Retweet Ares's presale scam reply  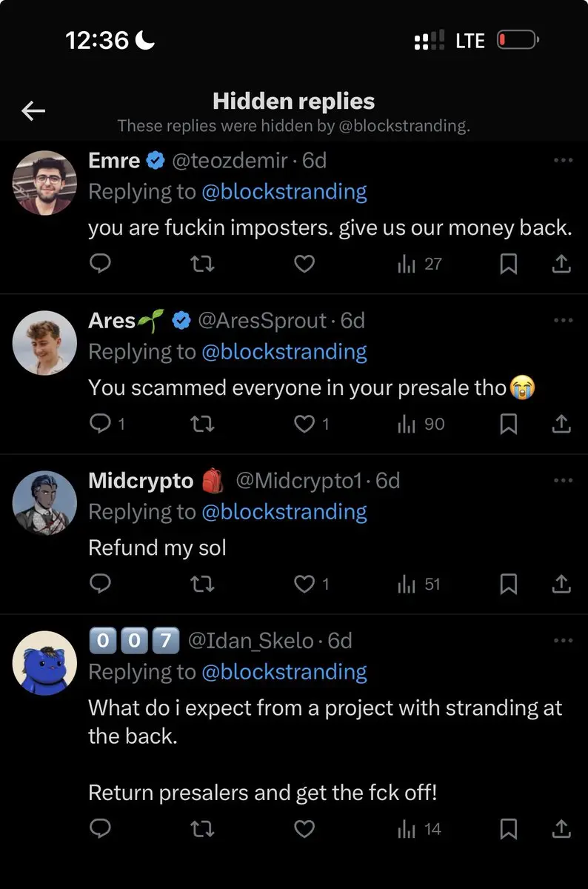pyautogui.click(x=202, y=424)
